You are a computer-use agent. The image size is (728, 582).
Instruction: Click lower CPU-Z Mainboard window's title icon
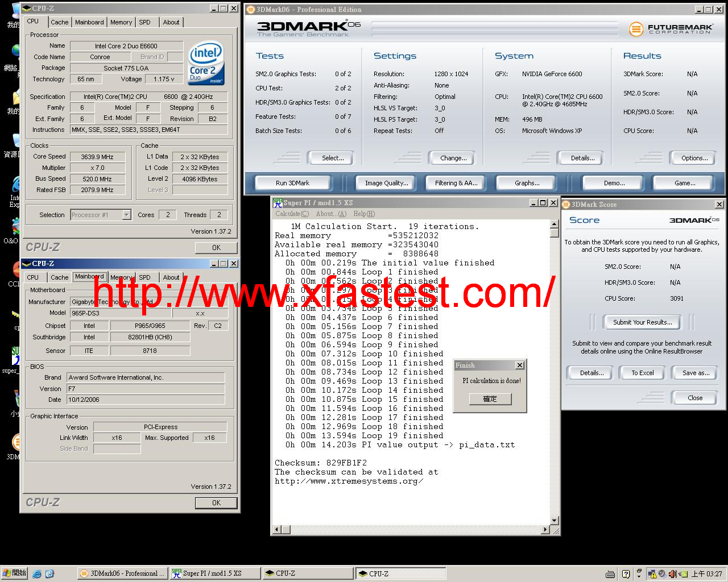(26, 264)
